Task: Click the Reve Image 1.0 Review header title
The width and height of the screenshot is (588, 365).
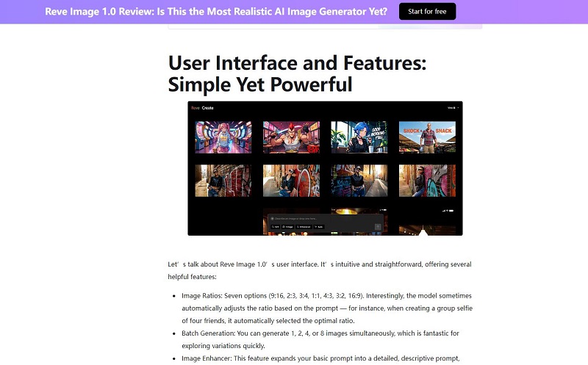Action: (x=216, y=12)
